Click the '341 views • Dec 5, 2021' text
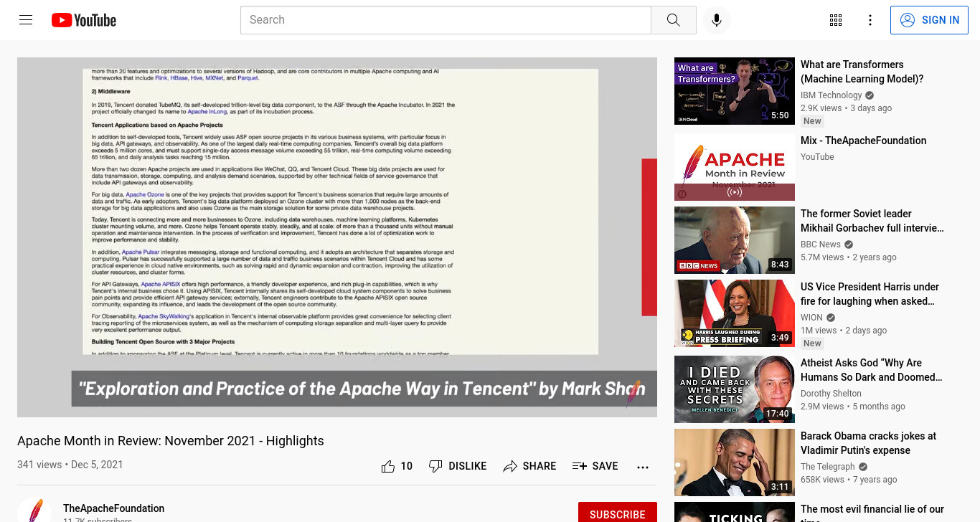This screenshot has height=522, width=980. click(x=70, y=465)
